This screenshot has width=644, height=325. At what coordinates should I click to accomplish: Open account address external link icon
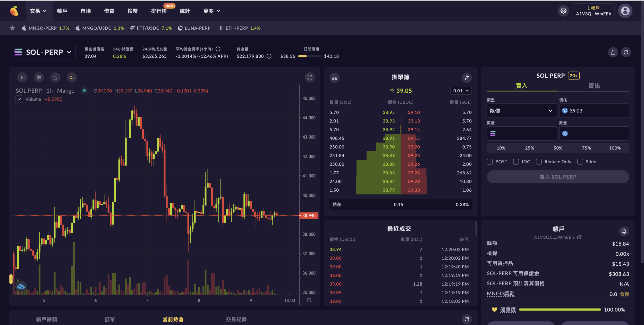tap(579, 237)
